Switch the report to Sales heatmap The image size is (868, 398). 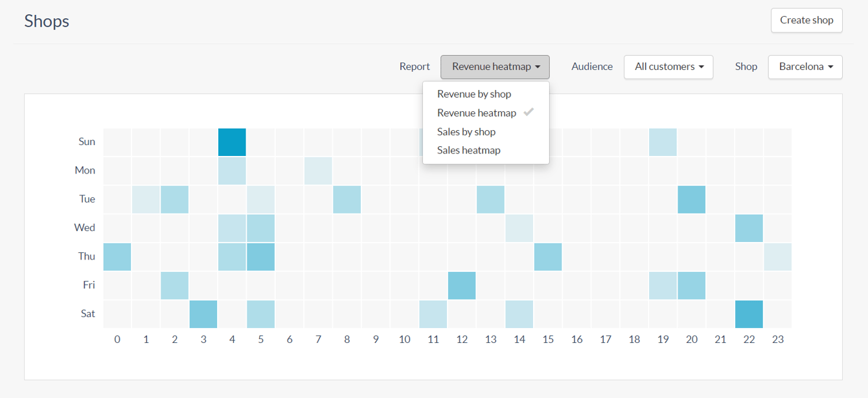click(468, 150)
